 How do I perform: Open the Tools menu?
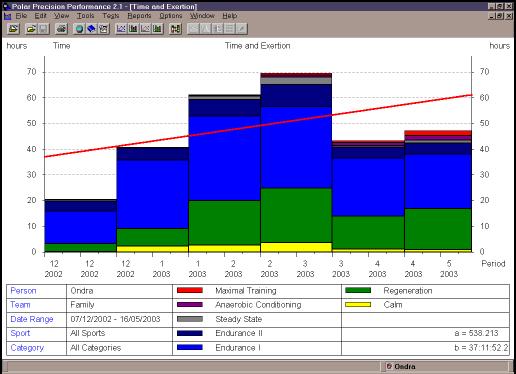point(85,16)
